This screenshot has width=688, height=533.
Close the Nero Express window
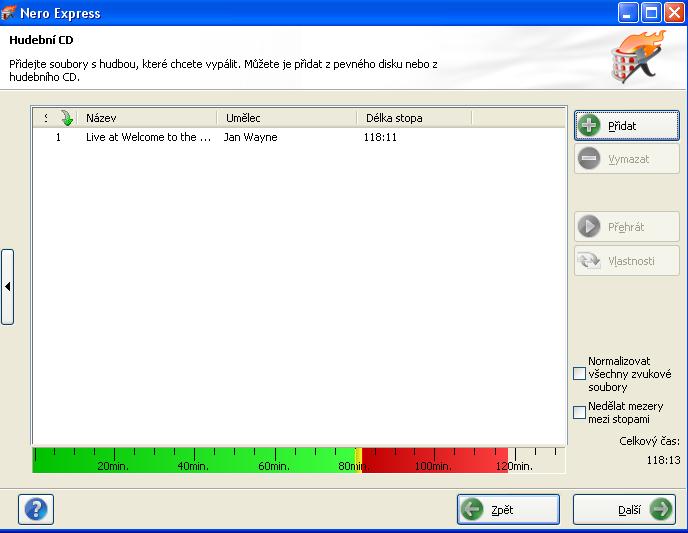click(674, 13)
